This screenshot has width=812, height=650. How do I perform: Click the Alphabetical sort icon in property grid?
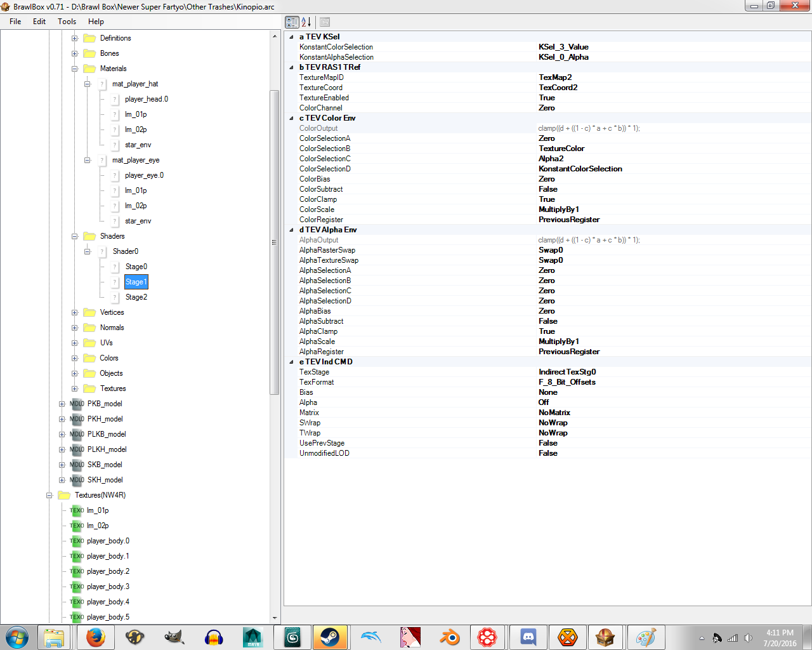[x=306, y=22]
